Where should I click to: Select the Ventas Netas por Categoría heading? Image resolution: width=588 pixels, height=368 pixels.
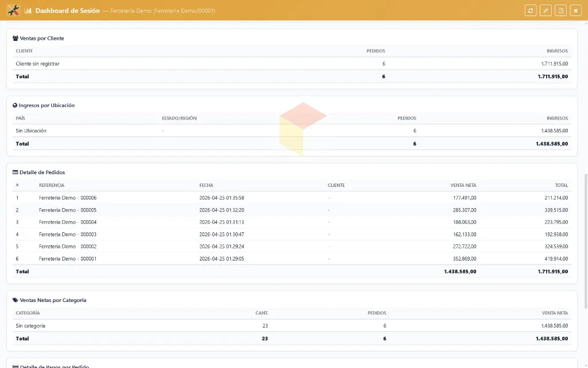53,300
